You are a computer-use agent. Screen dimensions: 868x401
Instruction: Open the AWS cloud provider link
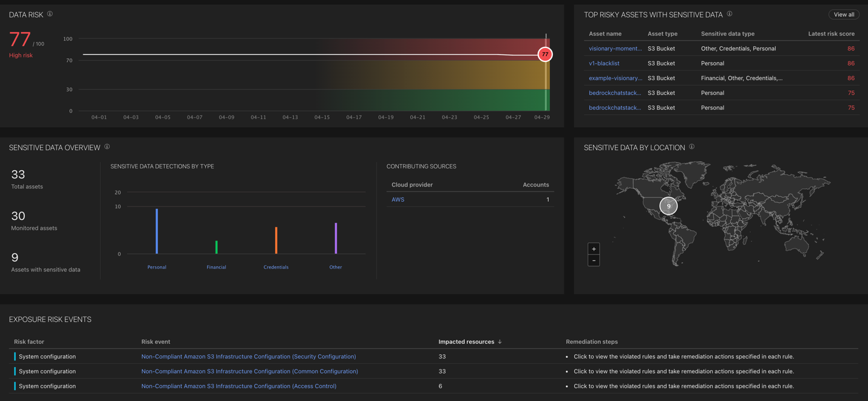click(x=398, y=199)
